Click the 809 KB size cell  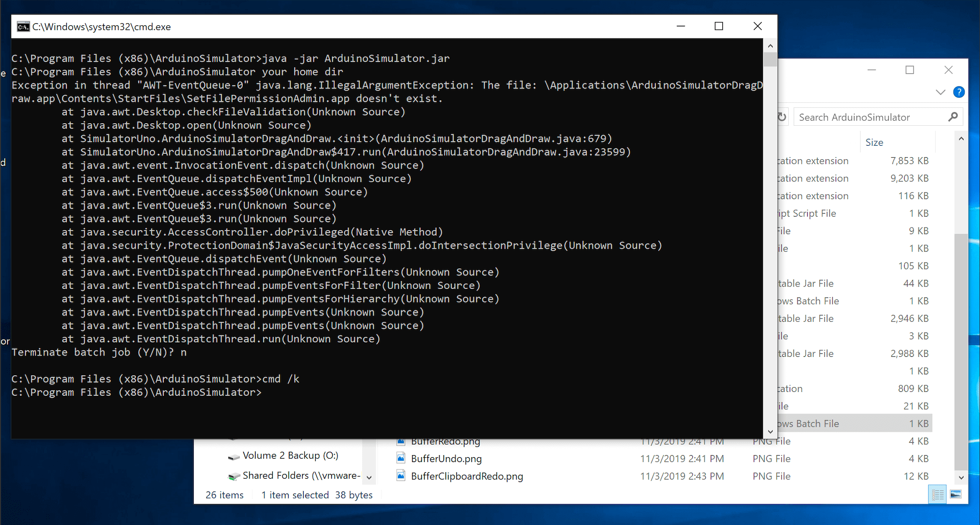pyautogui.click(x=913, y=389)
